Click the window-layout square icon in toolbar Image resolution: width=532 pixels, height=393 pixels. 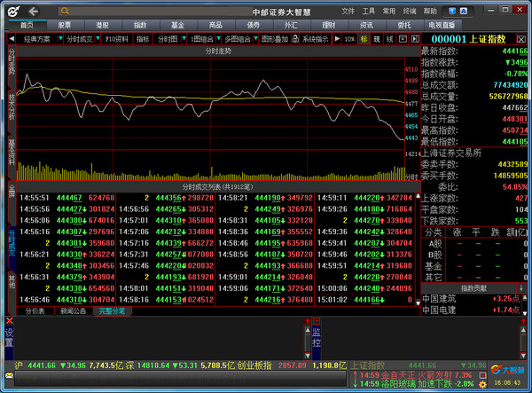click(403, 39)
